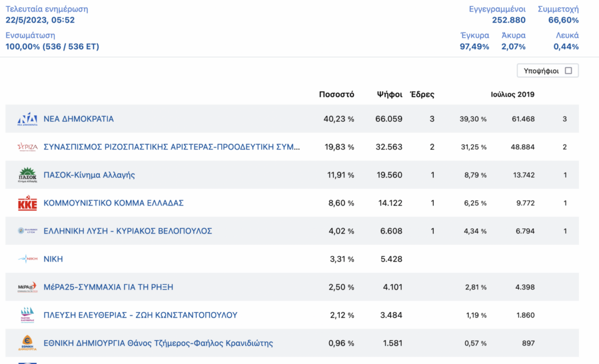
Task: Click SYRIZA 2019 percentage 31,25 %
Action: [x=473, y=147]
